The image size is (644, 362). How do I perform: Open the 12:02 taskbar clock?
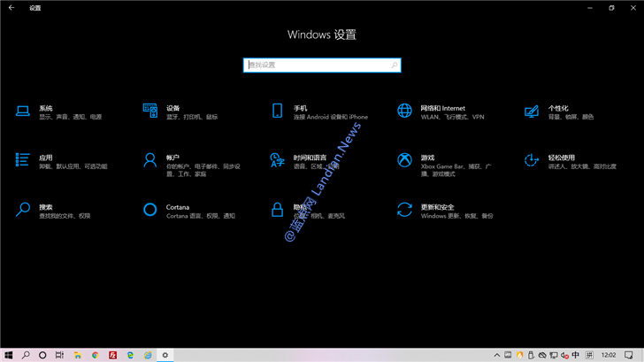pos(609,355)
